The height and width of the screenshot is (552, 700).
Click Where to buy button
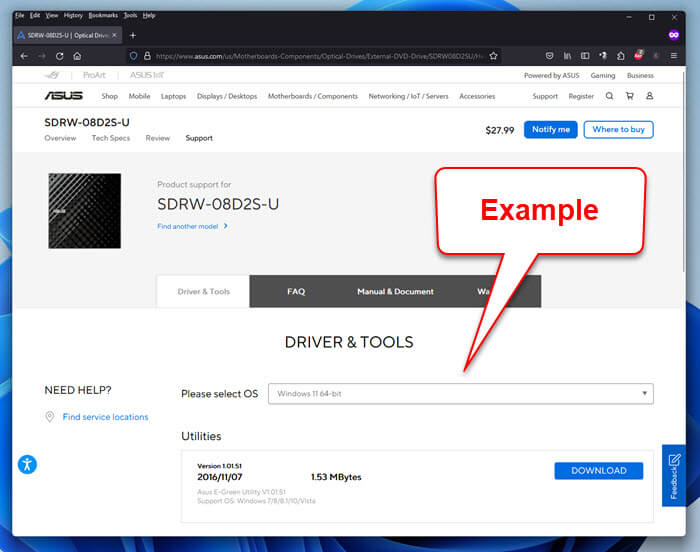click(618, 130)
